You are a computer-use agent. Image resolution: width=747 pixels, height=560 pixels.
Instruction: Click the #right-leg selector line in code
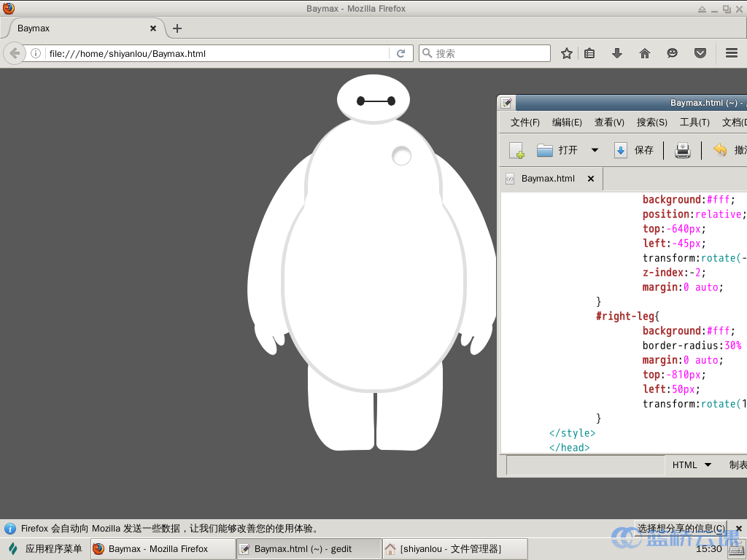tap(627, 316)
